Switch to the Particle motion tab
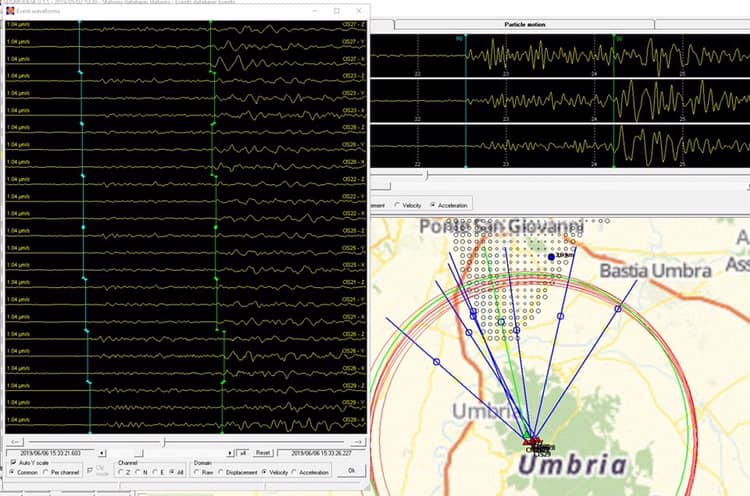This screenshot has height=496, width=750. [524, 24]
